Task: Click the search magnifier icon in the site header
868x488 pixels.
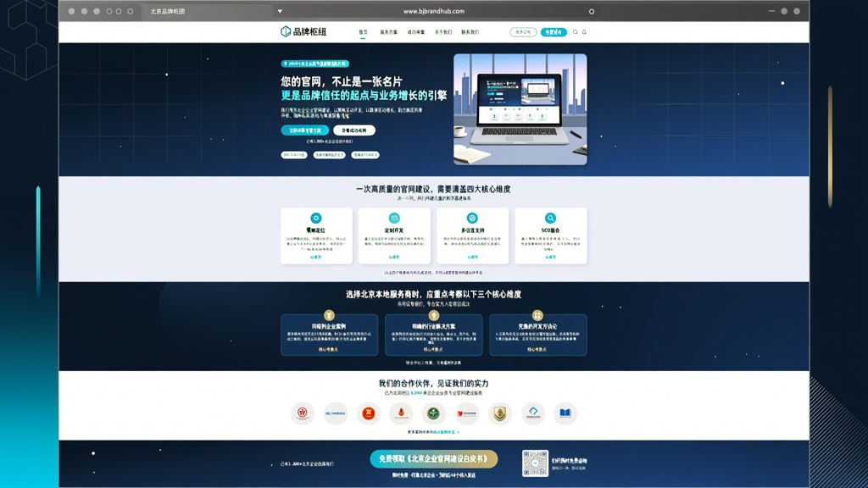Action: (576, 32)
